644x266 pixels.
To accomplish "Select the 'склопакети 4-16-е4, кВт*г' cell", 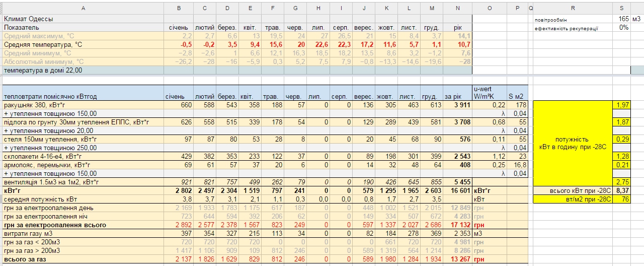I will click(x=84, y=156).
